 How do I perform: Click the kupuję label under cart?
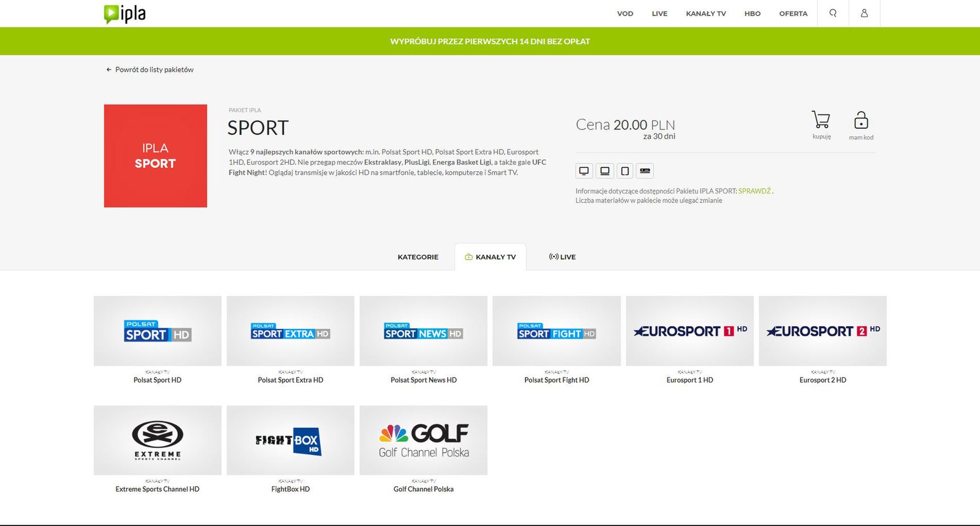click(x=822, y=137)
